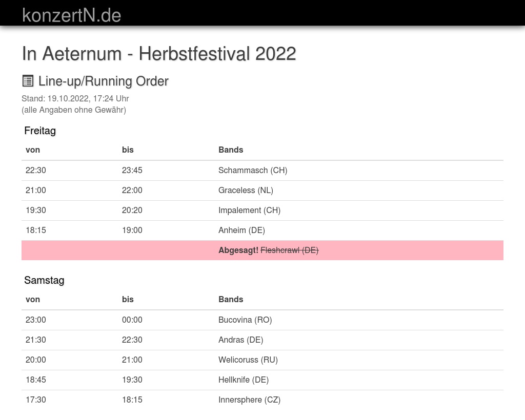The width and height of the screenshot is (525, 420).
Task: Click the Samstag day heading
Action: coord(44,280)
